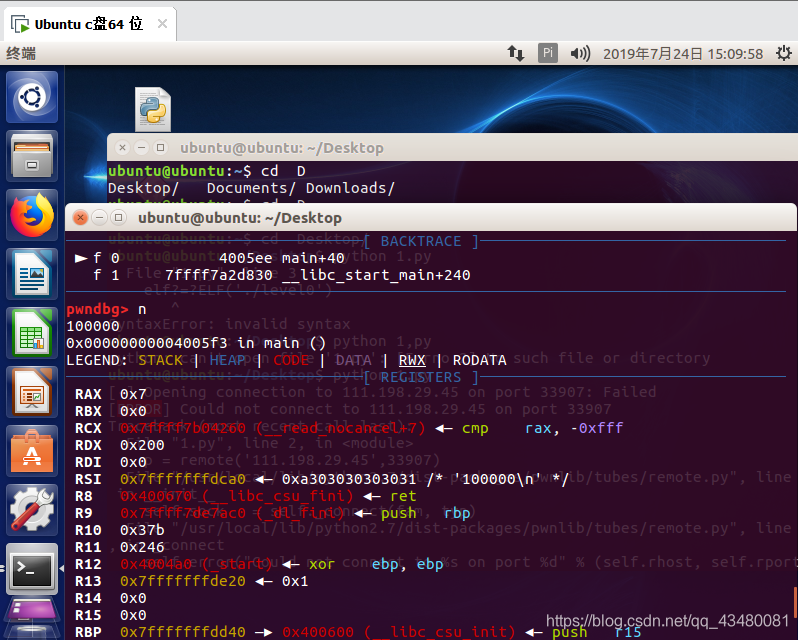This screenshot has height=640, width=798.
Task: Click background terminal title ubuntu@ubuntu: ~/Desktop
Action: (x=282, y=148)
